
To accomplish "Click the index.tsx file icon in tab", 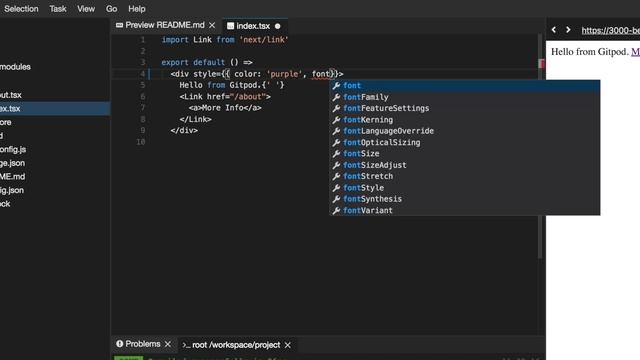I will 230,26.
